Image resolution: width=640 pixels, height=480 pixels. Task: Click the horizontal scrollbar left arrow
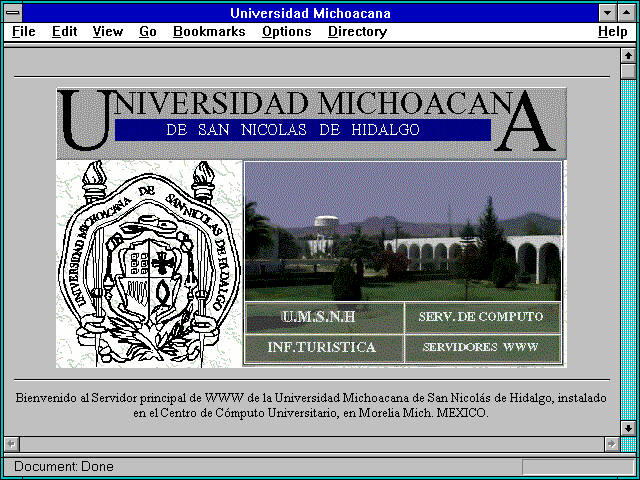pyautogui.click(x=11, y=444)
